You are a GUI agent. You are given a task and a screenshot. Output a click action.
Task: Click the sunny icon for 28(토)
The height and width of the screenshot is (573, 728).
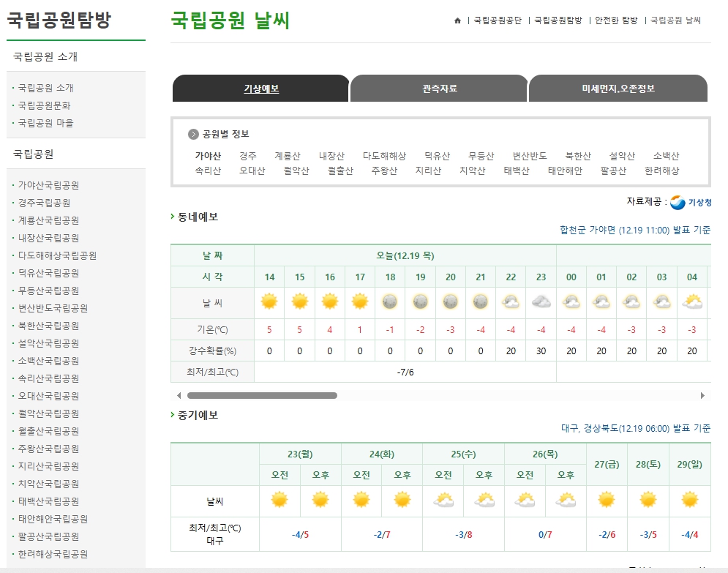click(648, 500)
